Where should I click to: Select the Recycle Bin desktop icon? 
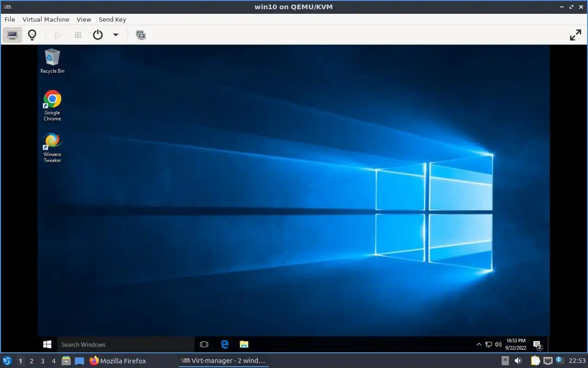(52, 61)
